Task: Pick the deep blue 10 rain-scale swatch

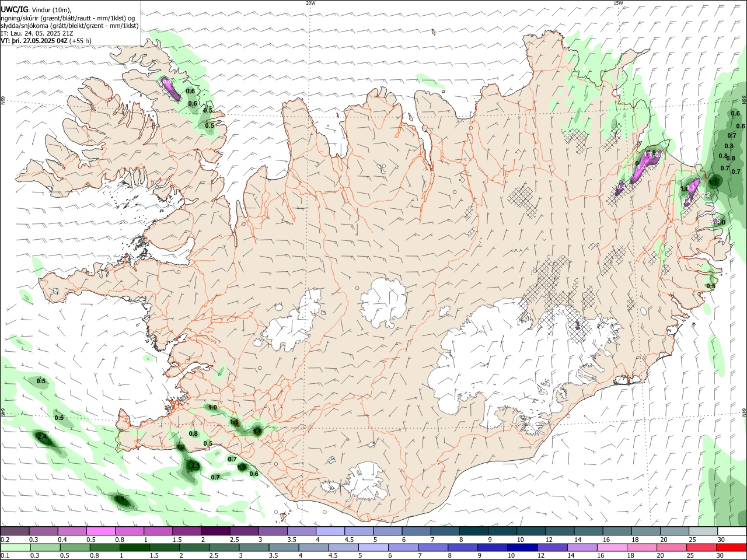Action: (522, 547)
